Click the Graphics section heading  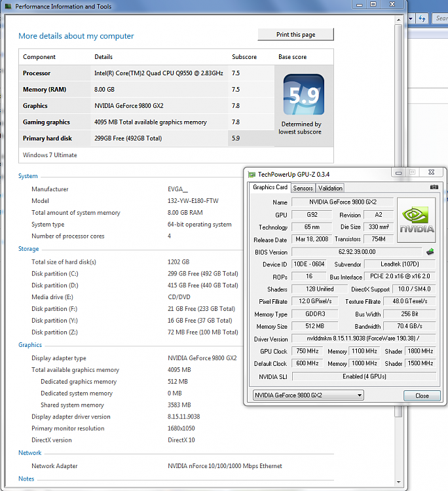(30, 345)
